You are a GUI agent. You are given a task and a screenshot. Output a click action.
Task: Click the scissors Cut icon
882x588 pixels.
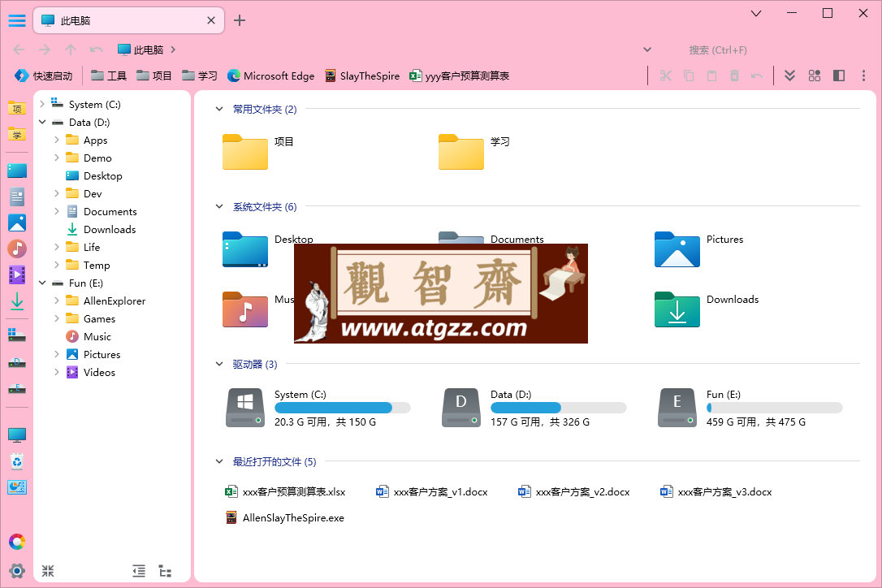coord(666,76)
